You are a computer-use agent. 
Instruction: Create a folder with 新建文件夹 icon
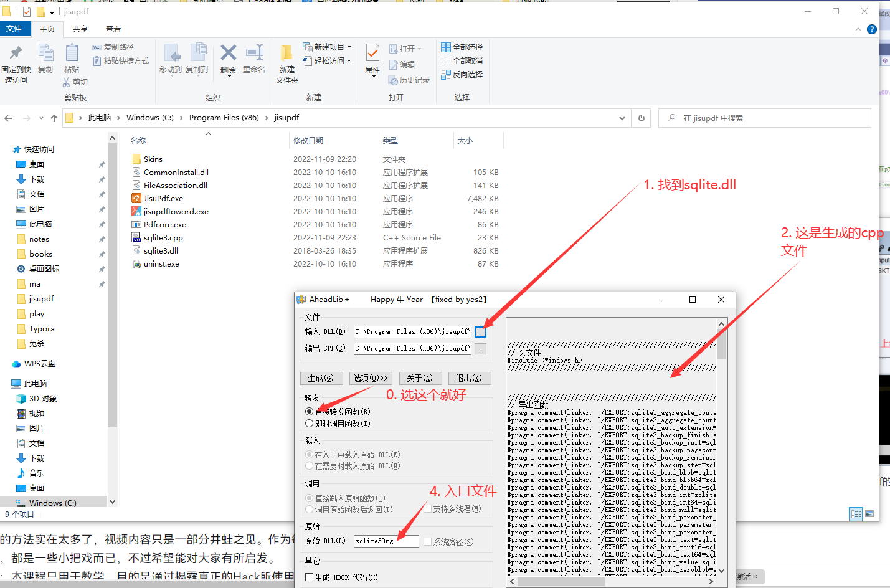[287, 64]
